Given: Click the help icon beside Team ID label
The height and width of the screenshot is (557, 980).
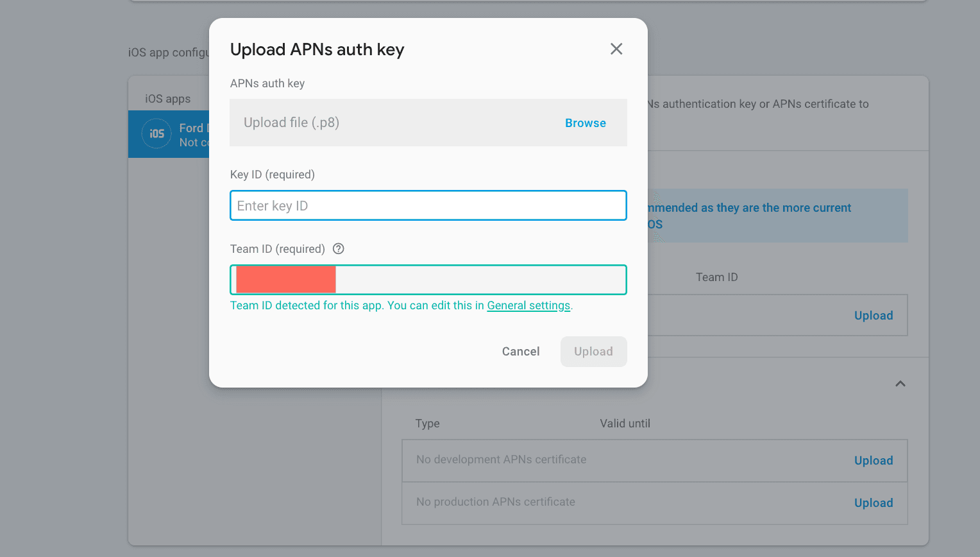Looking at the screenshot, I should [x=339, y=249].
